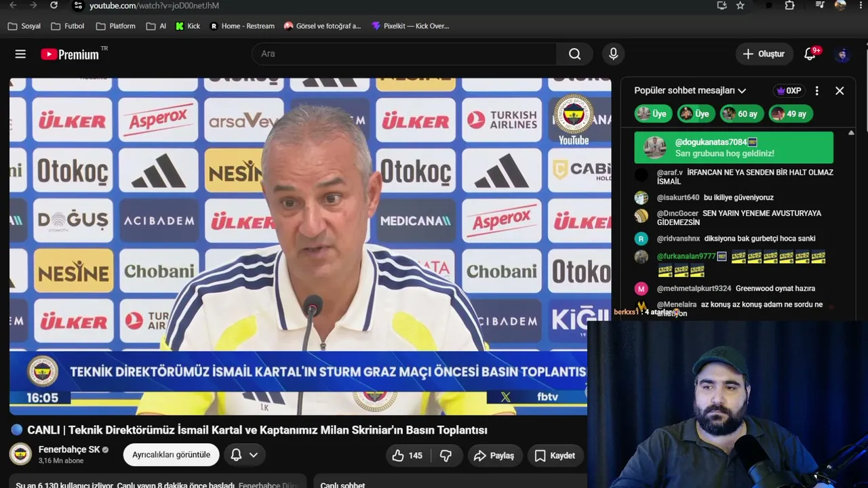Click the live press conference video player
The height and width of the screenshot is (488, 868).
click(x=310, y=246)
